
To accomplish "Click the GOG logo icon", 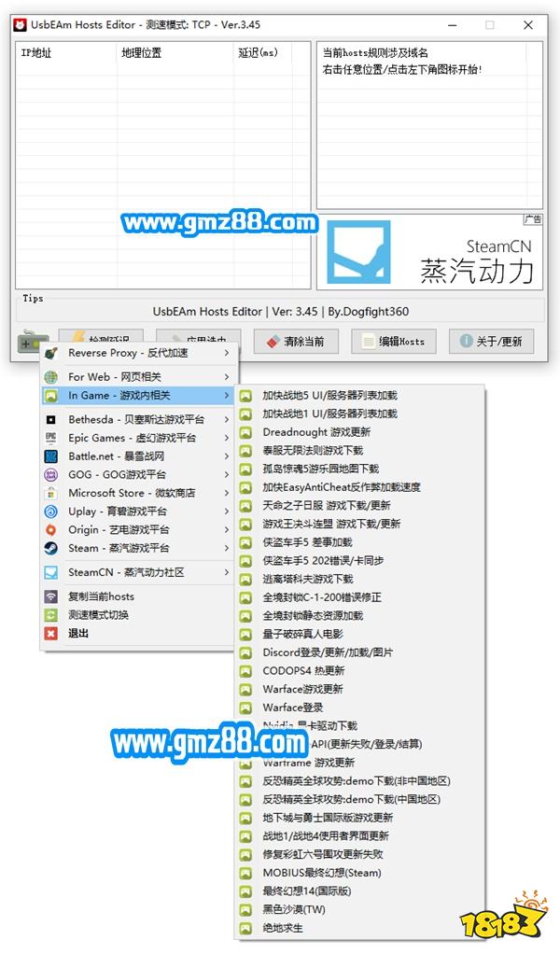I will point(51,474).
